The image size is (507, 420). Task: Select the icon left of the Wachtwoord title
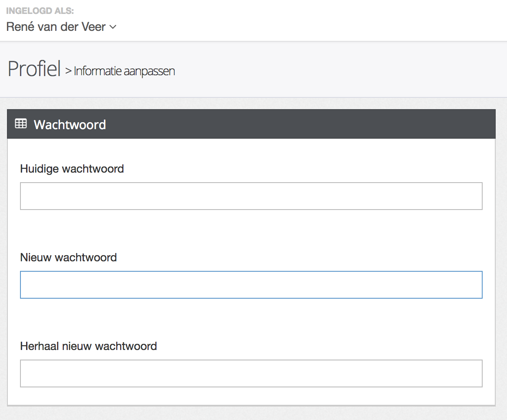21,124
